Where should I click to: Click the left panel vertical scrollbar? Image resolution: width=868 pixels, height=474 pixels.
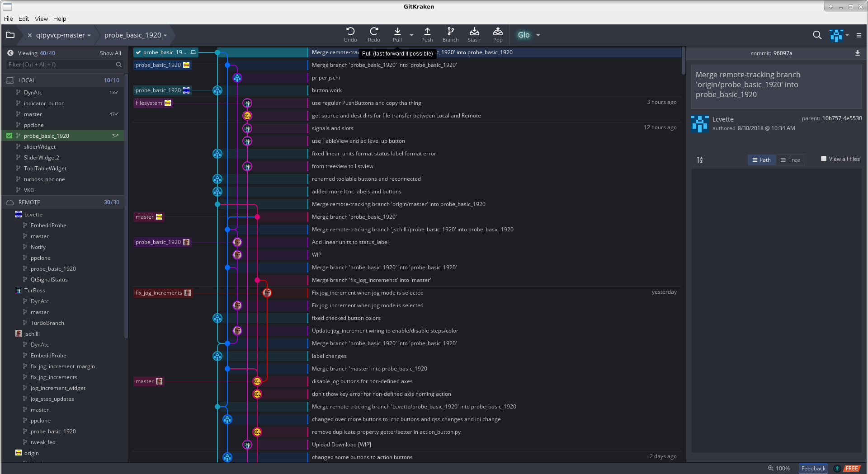pos(126,206)
